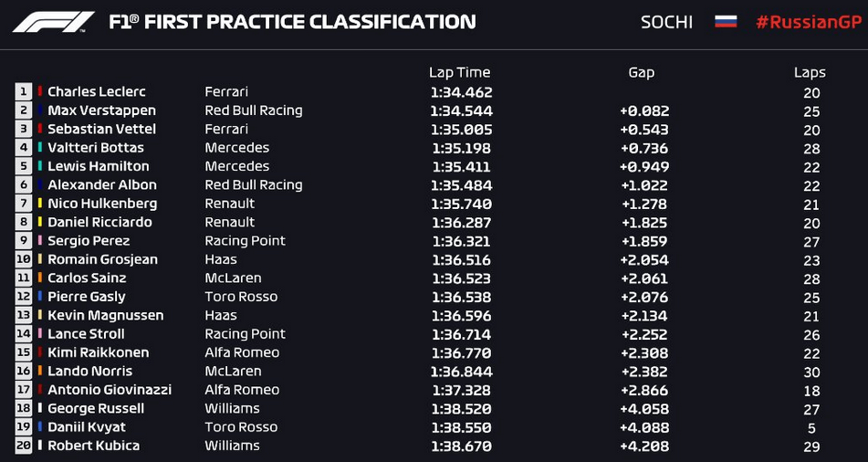The height and width of the screenshot is (462, 868).
Task: Click yellow team color bar beside Nico Hulkenberg
Action: pos(40,204)
